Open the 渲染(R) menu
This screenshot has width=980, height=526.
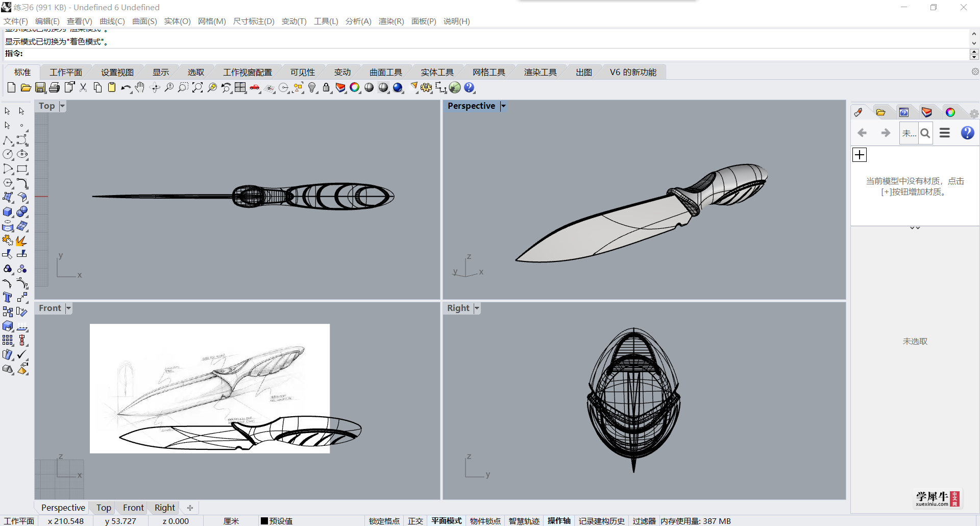[x=391, y=21]
